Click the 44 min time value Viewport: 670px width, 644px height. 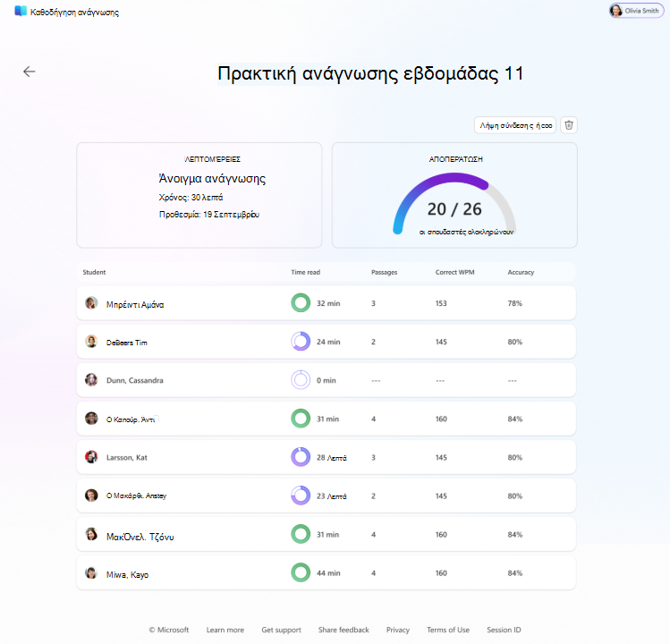pyautogui.click(x=328, y=573)
